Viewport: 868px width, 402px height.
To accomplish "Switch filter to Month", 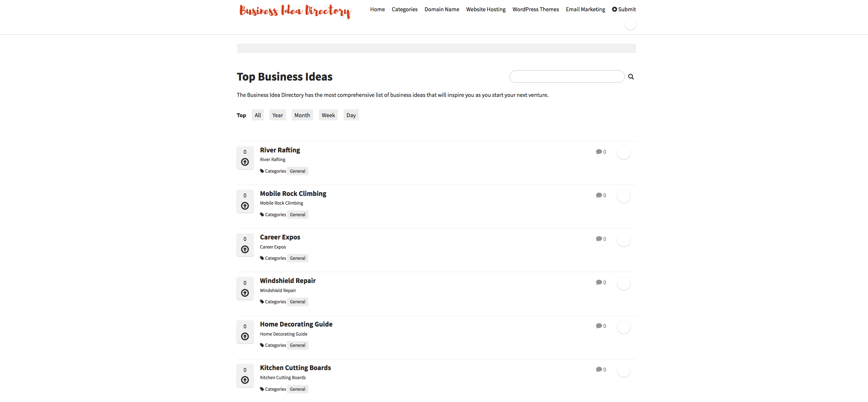I will (x=302, y=115).
